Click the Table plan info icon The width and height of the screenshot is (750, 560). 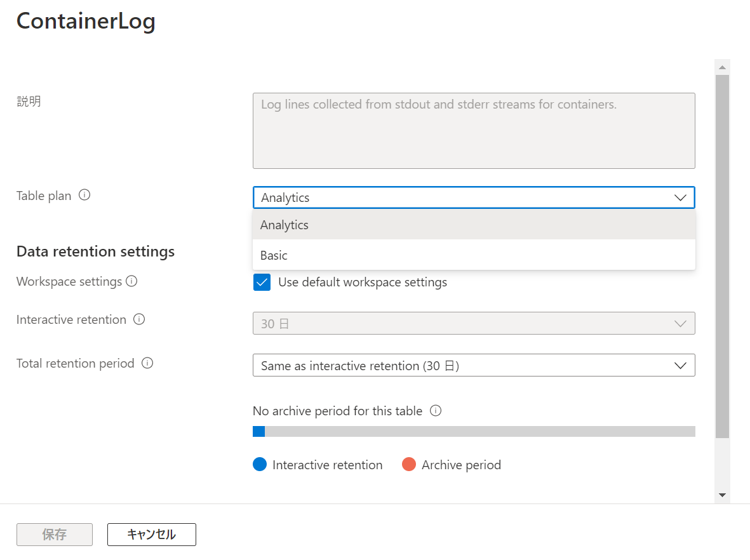coord(84,195)
